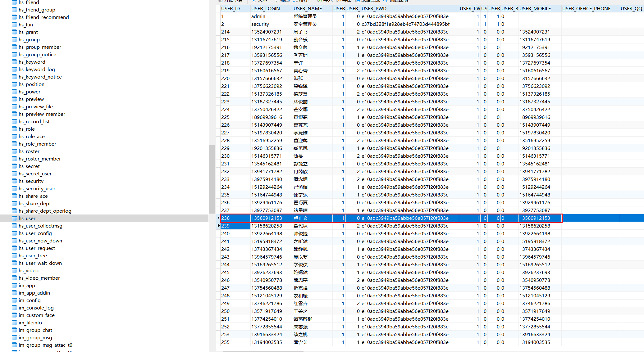Click the hs_user_tree table icon

click(14, 255)
